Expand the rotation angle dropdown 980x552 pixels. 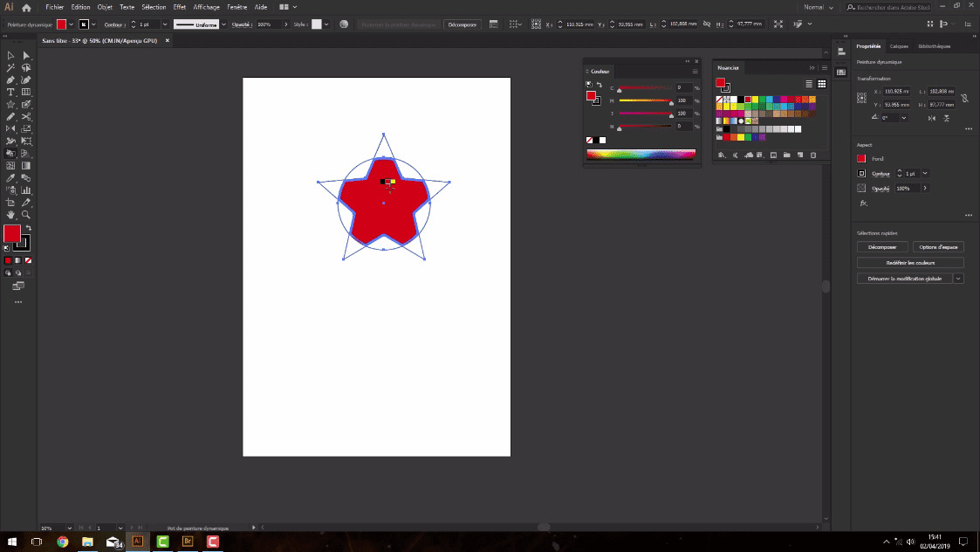point(903,117)
